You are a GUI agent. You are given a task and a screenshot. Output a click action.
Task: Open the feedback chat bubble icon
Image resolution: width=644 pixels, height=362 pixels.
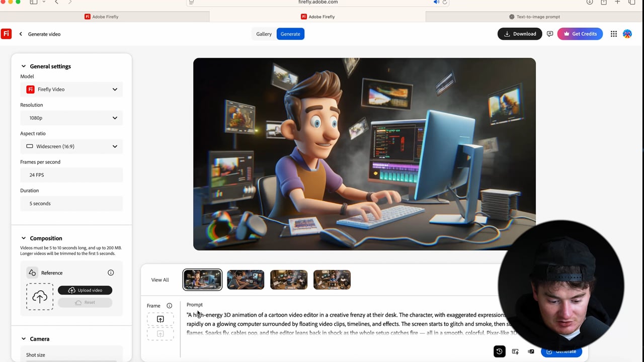pos(550,34)
